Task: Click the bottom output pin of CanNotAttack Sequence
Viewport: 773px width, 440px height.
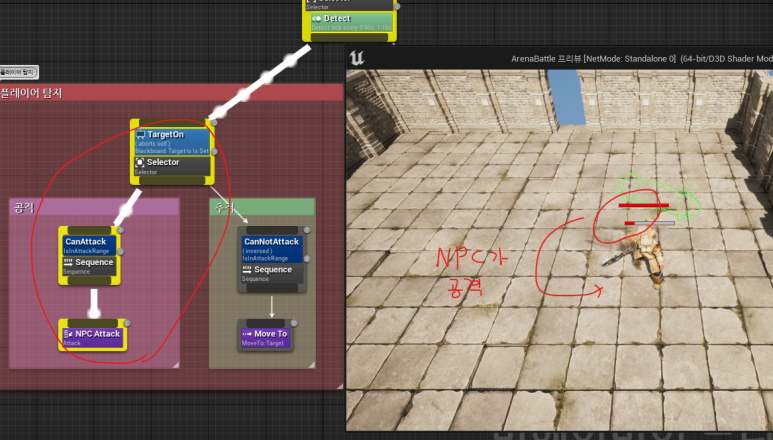Action: (271, 288)
